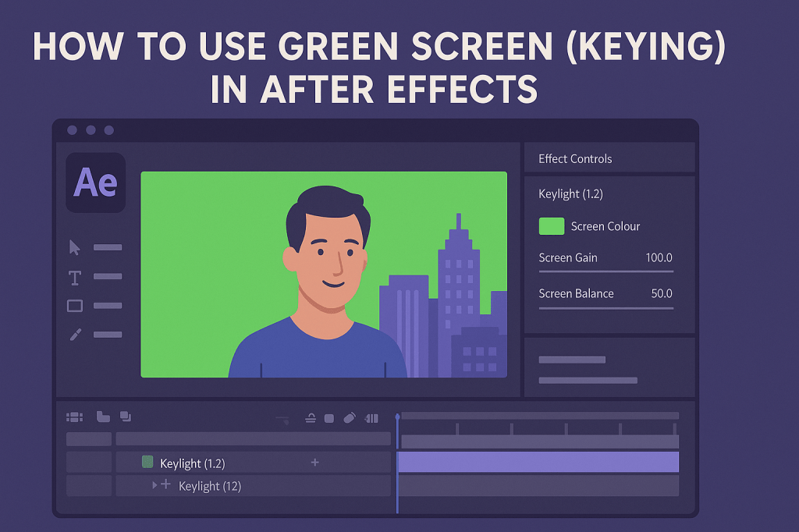Click the Screen Gain slider track
Screen dimensions: 799x532
(605, 271)
